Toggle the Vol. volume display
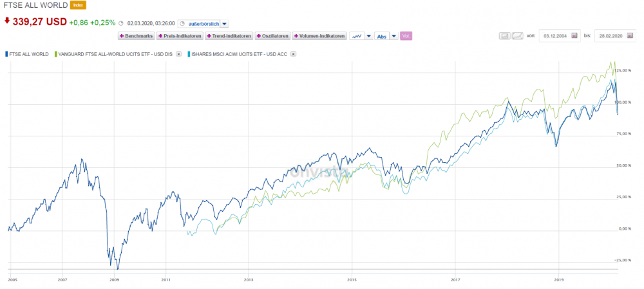 [406, 36]
